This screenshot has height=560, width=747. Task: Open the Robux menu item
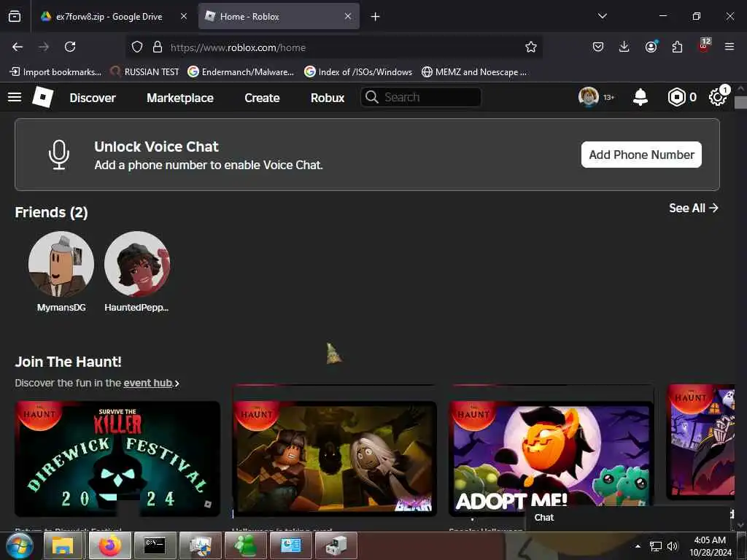328,98
